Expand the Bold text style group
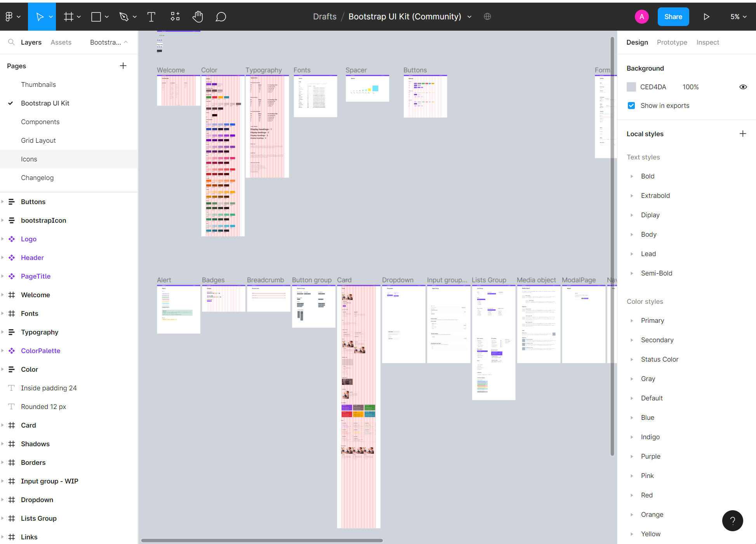The height and width of the screenshot is (544, 756). [x=632, y=176]
